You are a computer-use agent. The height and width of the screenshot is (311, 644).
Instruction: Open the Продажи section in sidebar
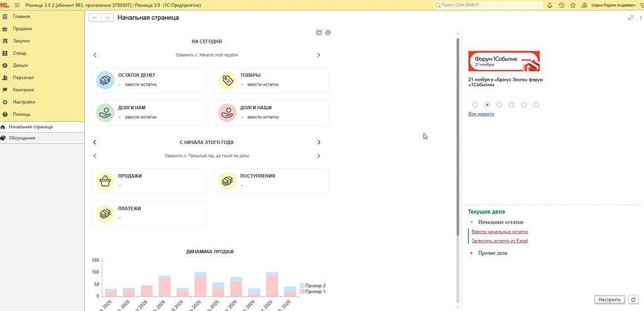22,28
